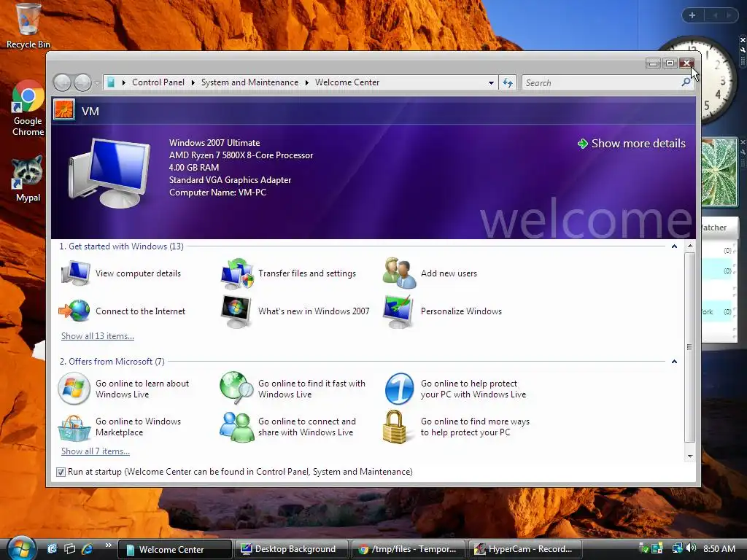Collapse Offers from Microsoft section
This screenshot has height=560, width=747.
(674, 362)
